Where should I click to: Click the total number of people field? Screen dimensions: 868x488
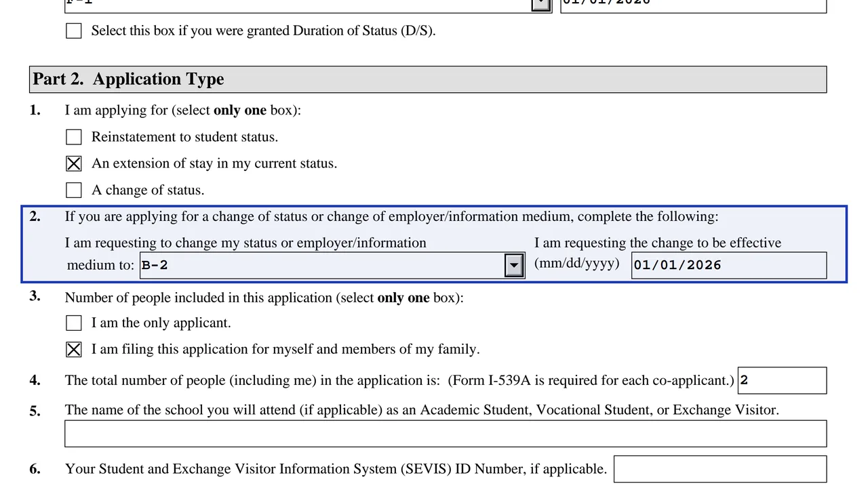click(x=782, y=380)
